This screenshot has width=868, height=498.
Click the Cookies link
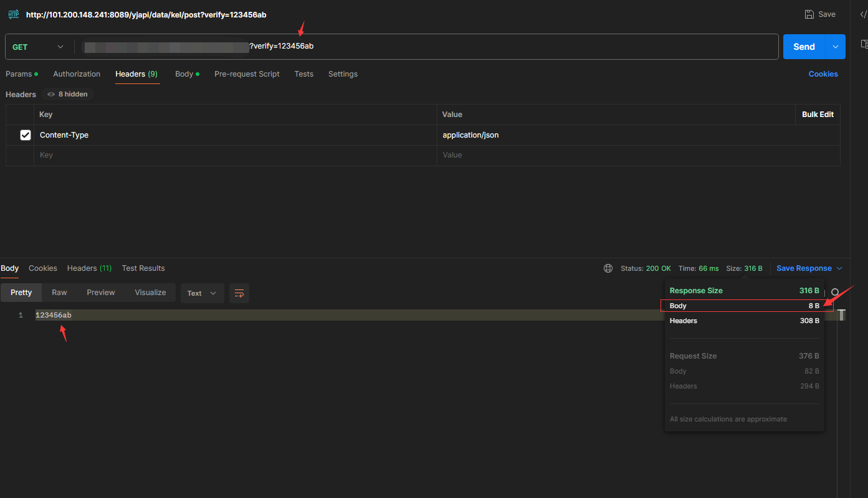point(823,74)
